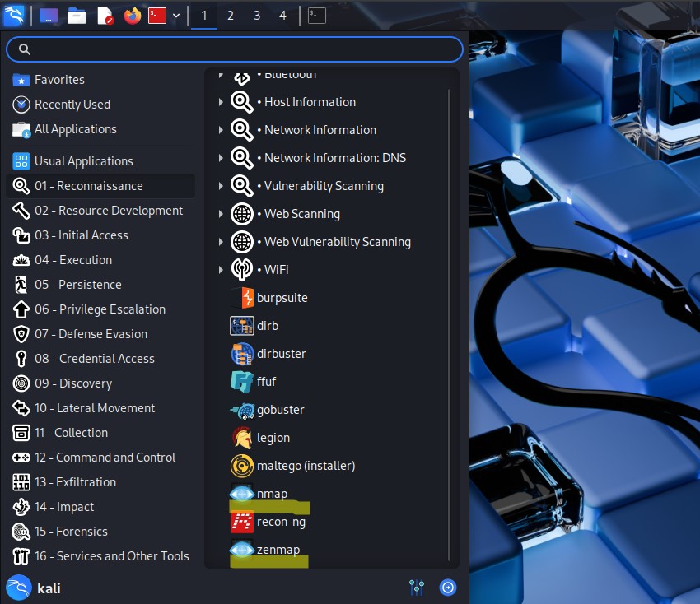700x604 pixels.
Task: Click the application list scrollbar
Action: pyautogui.click(x=450, y=321)
